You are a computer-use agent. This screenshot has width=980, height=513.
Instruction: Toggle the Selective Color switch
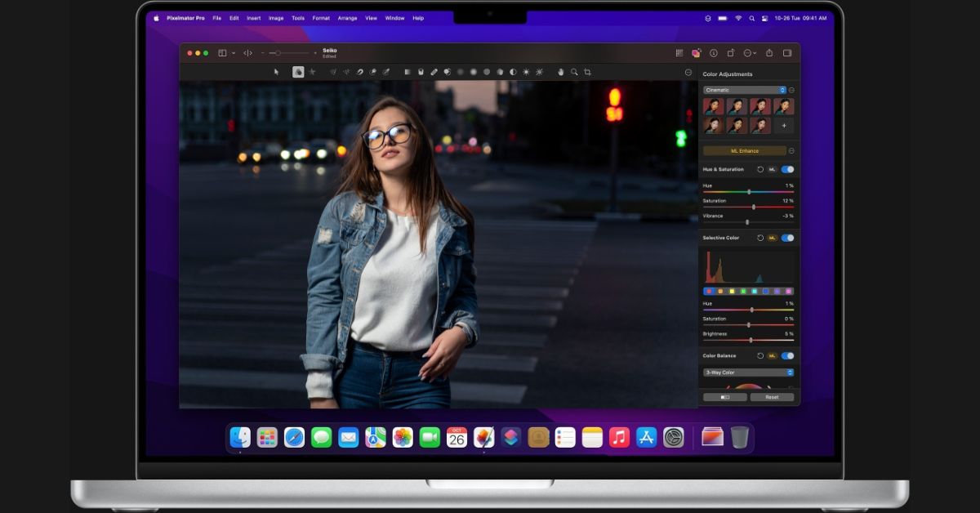[x=787, y=238]
